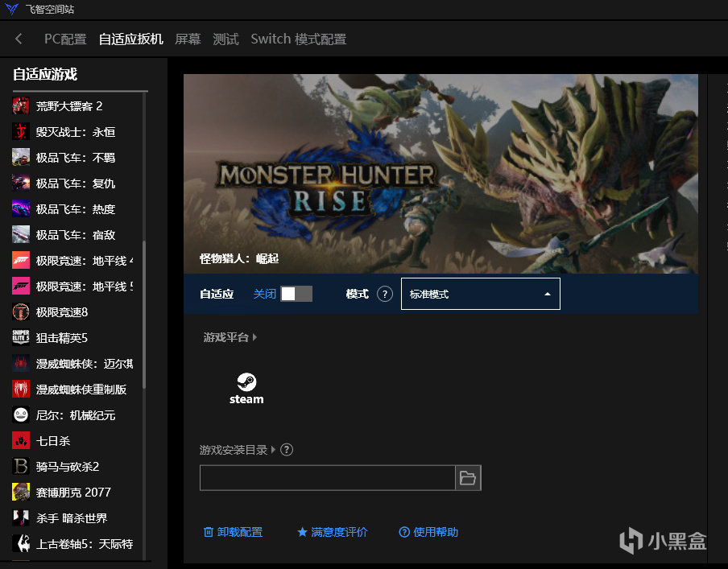This screenshot has height=569, width=728.
Task: Click the game list vertical scrollbar
Action: (x=144, y=315)
